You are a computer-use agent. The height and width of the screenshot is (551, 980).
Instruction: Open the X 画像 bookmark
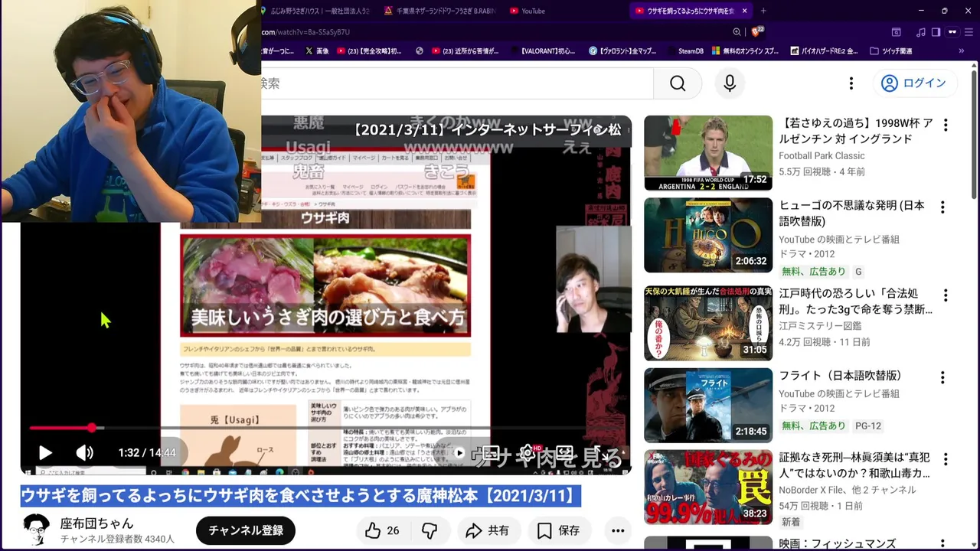[316, 51]
